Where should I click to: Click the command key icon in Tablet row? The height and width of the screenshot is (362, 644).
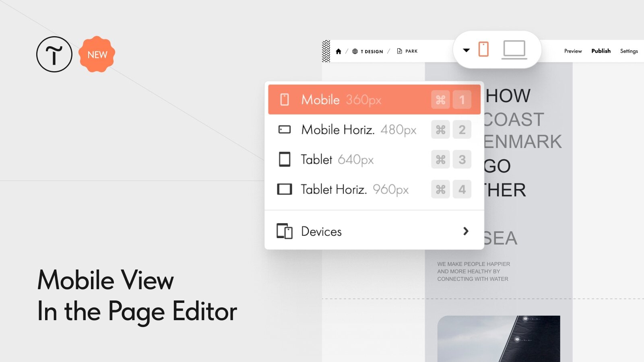[441, 159]
